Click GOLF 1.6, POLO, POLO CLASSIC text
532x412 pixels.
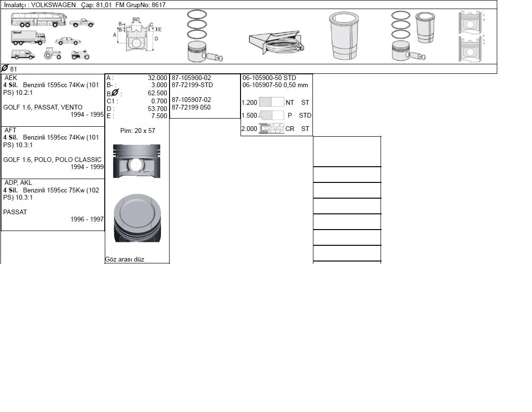click(52, 160)
